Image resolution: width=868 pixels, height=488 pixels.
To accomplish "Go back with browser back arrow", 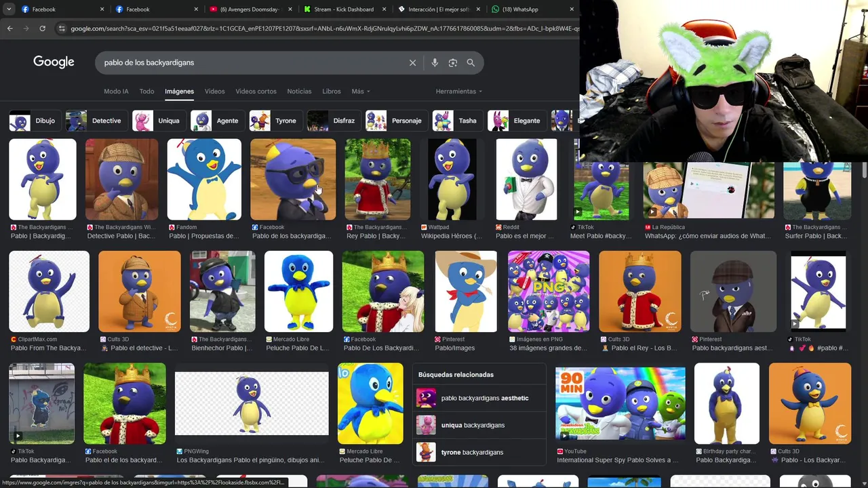I will point(9,28).
